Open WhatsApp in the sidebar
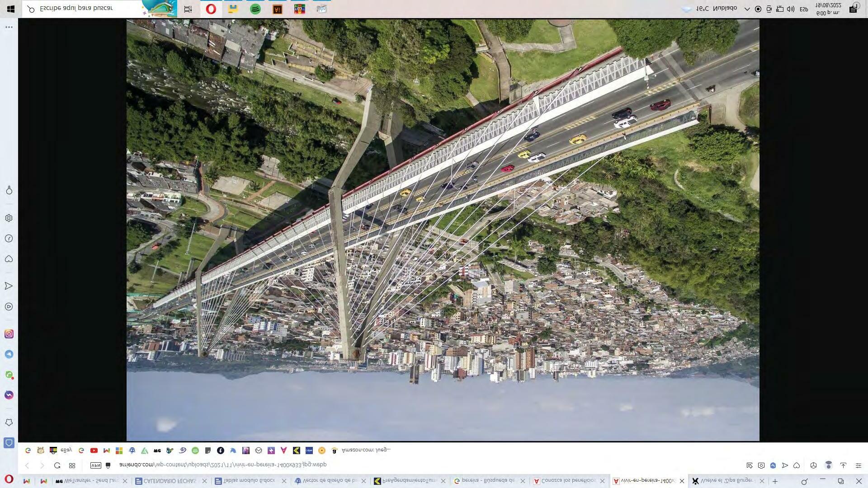This screenshot has width=868, height=488. pos(9,375)
